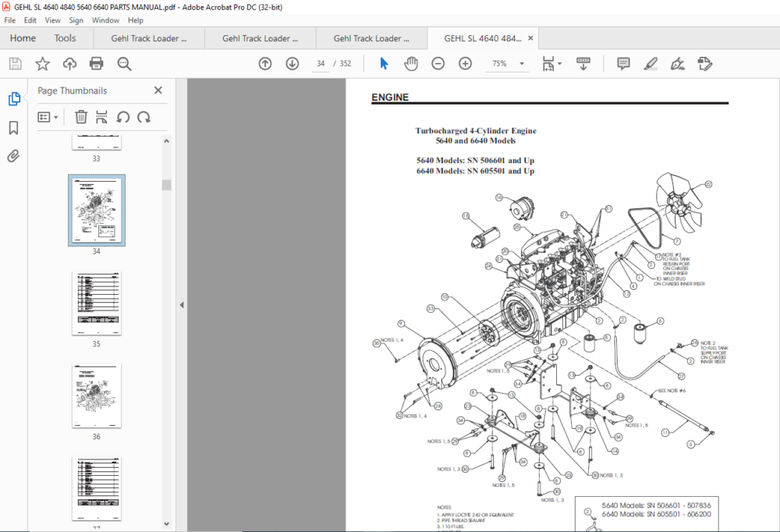Select the GEHL SL 4640 document tab

click(483, 38)
